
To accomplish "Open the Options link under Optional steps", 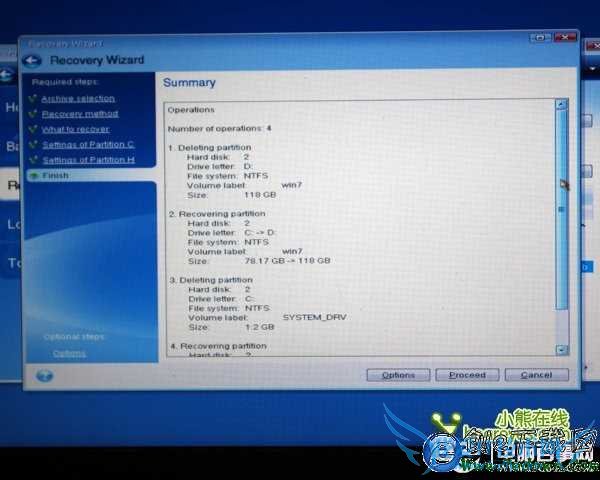I will pyautogui.click(x=70, y=353).
